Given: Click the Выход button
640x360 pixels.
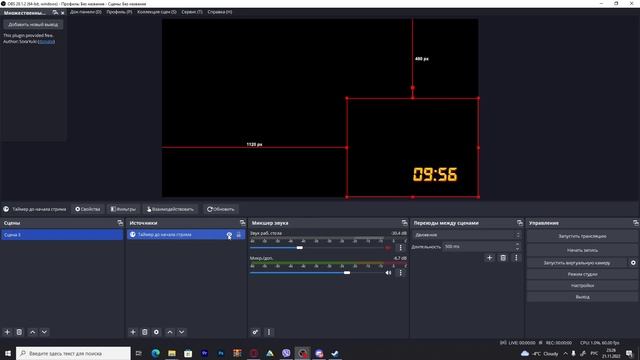Looking at the screenshot, I should [582, 297].
